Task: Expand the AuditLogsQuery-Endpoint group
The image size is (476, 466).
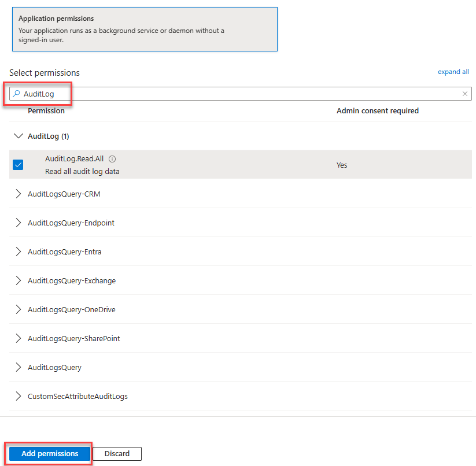Action: click(18, 223)
